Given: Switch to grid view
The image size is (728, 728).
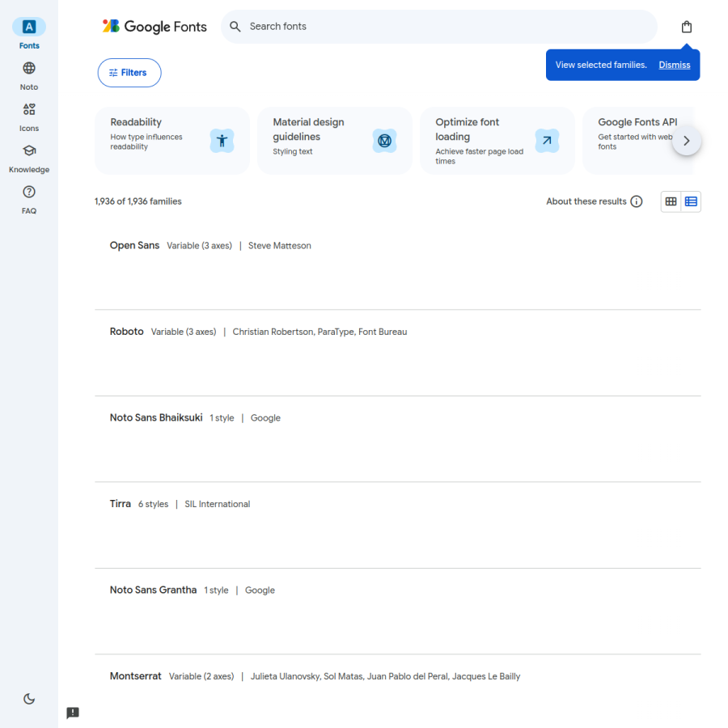Looking at the screenshot, I should (671, 201).
